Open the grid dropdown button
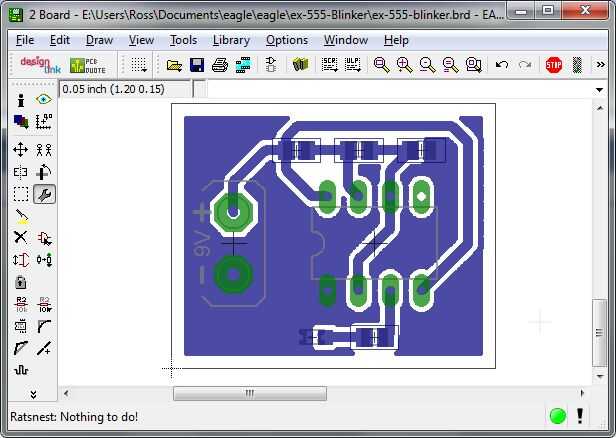The width and height of the screenshot is (616, 438). [x=139, y=65]
